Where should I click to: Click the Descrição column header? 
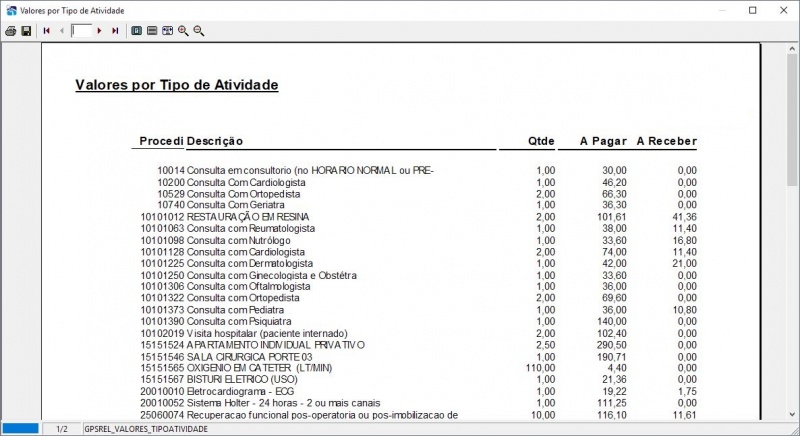[x=215, y=141]
